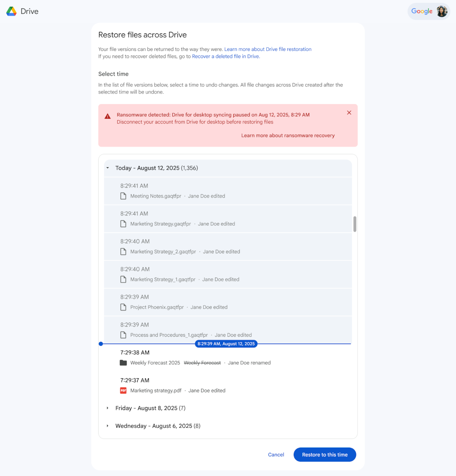
Task: Open Learn more about ransomware recovery
Action: [288, 135]
